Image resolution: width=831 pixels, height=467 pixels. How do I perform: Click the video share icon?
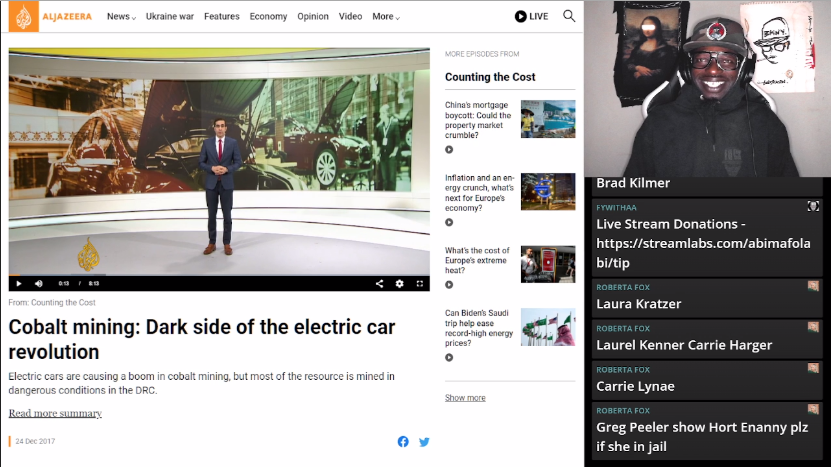tap(379, 283)
